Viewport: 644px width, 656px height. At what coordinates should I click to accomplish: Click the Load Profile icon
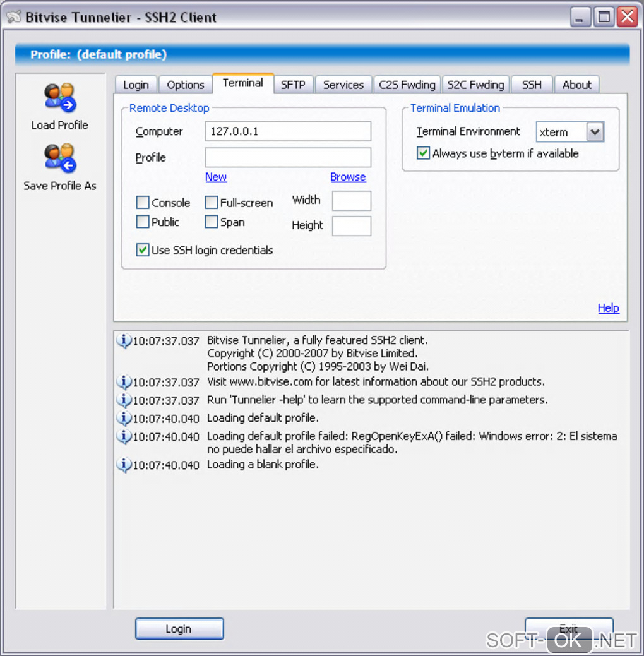60,98
